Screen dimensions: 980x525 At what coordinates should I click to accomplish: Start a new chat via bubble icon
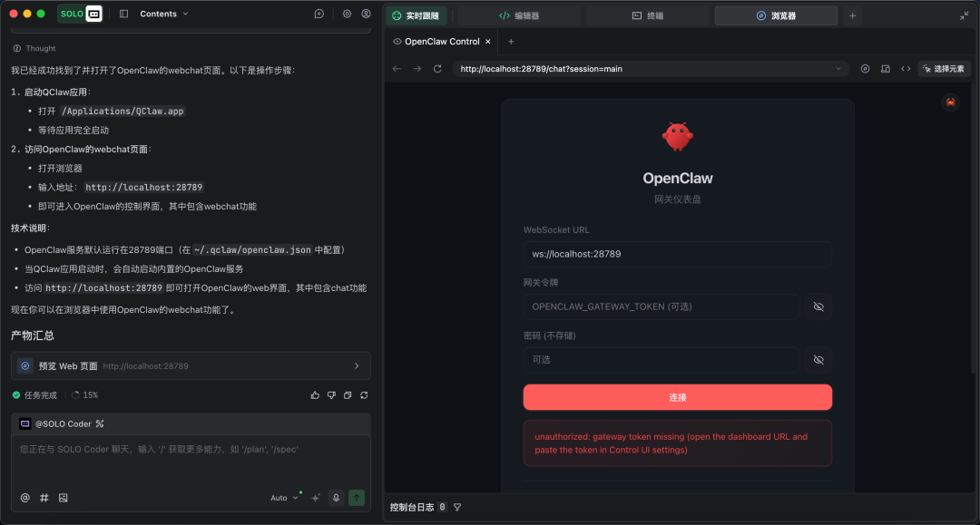tap(318, 14)
